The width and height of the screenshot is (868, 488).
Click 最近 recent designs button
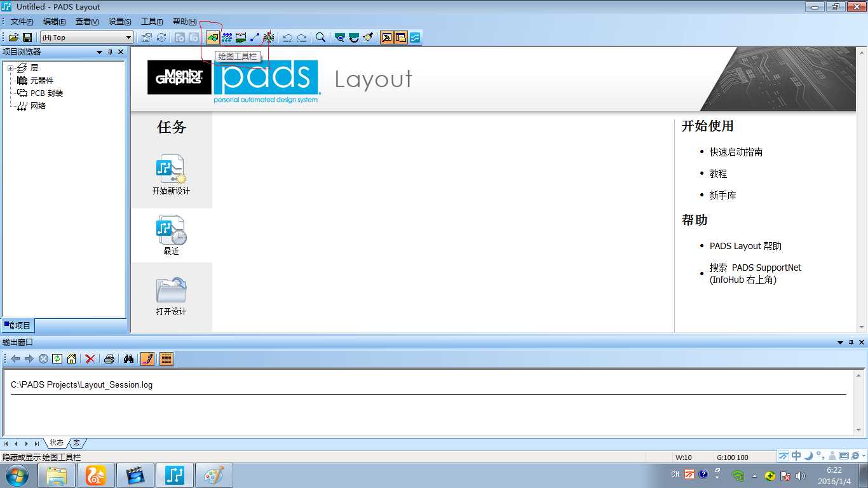172,235
